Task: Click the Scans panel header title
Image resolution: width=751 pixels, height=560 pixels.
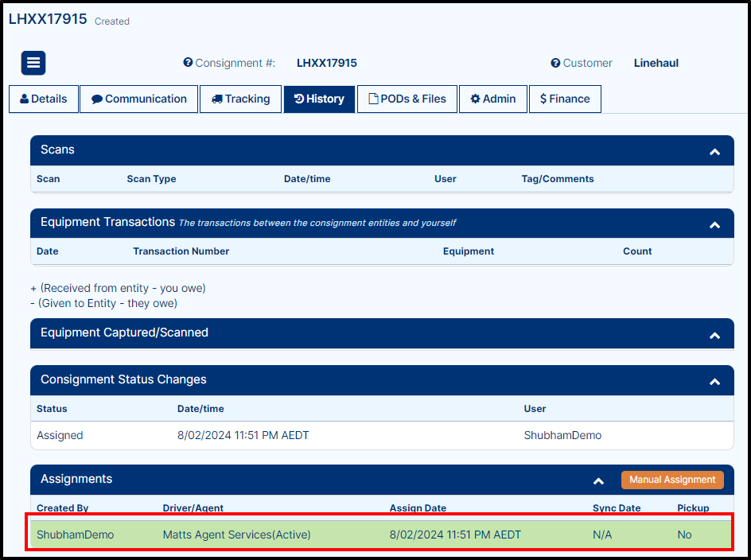Action: tap(58, 150)
